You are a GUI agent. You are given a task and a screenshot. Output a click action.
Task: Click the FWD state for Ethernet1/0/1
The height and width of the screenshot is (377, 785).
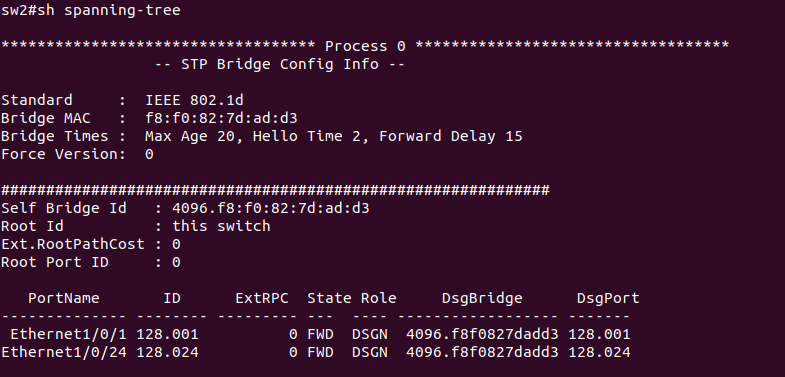(320, 334)
